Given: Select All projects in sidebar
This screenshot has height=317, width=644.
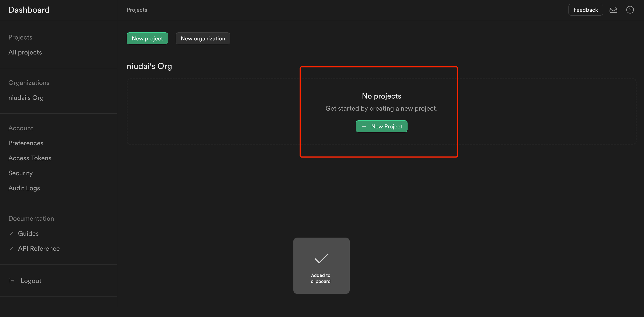Looking at the screenshot, I should (25, 52).
